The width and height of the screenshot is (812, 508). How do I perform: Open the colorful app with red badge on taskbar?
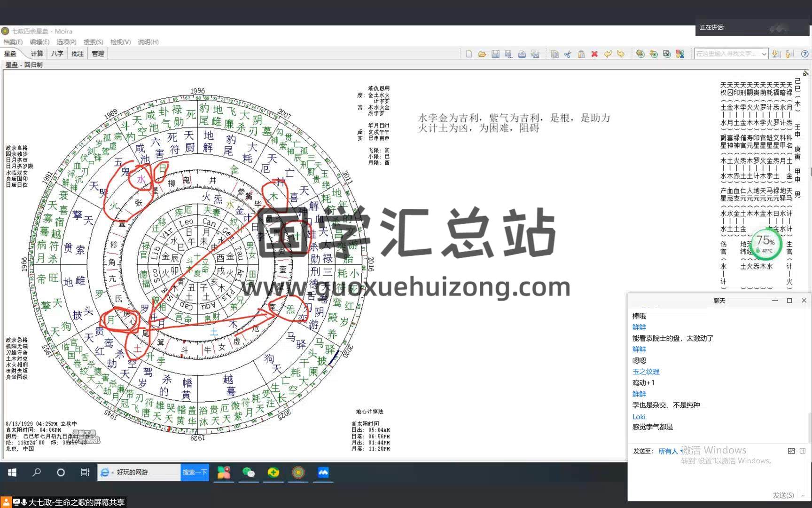click(224, 472)
